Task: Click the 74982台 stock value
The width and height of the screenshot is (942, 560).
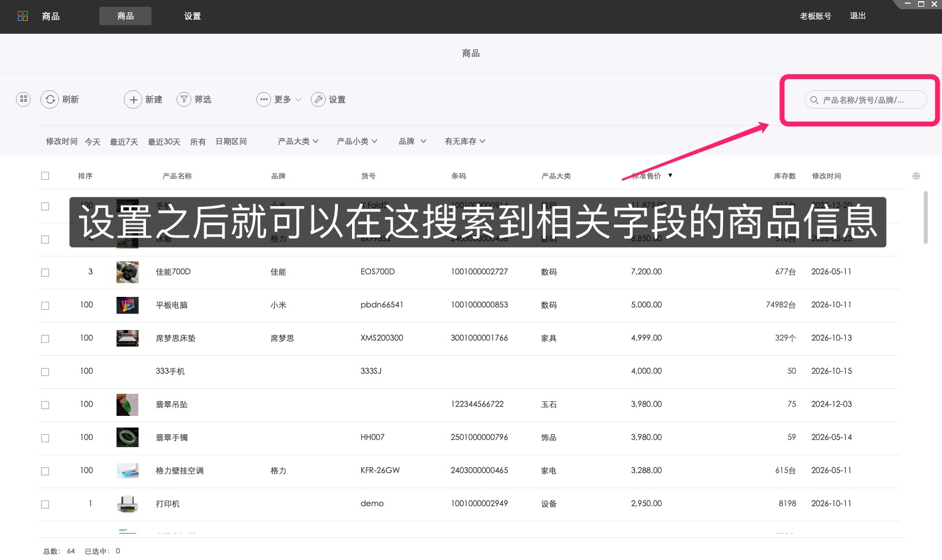Action: click(x=781, y=305)
